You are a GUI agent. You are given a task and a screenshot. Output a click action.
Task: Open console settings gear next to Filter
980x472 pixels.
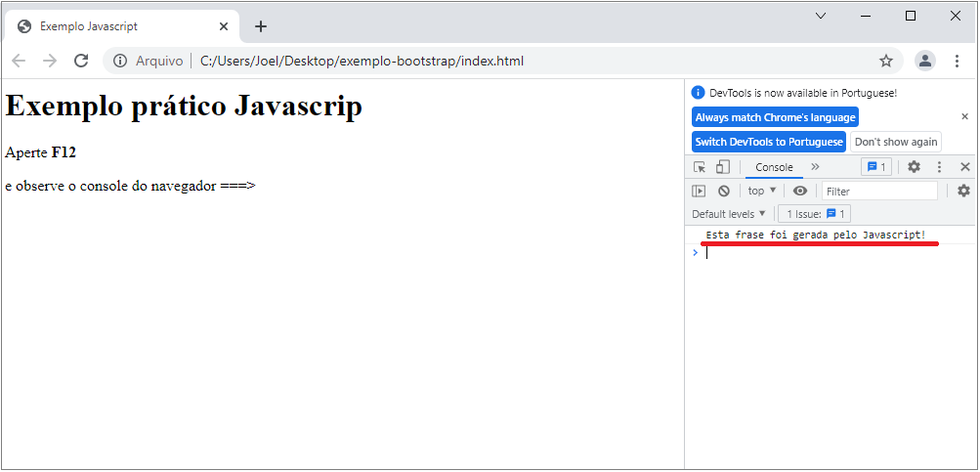[963, 191]
